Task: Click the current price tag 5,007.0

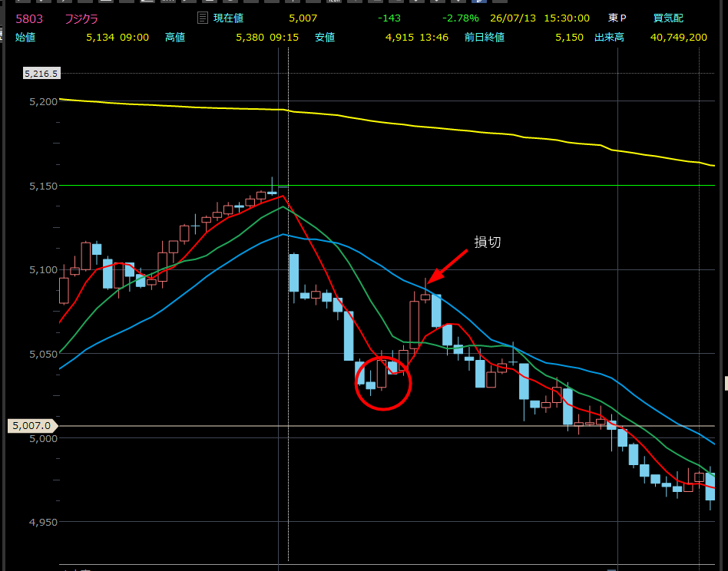Action: [x=32, y=425]
